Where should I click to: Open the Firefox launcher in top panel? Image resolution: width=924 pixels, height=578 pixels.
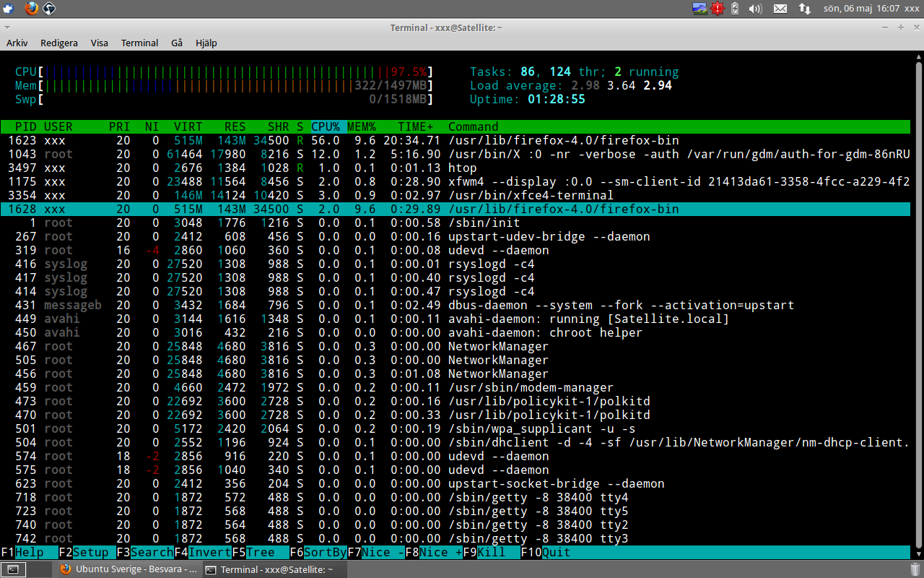coord(30,9)
